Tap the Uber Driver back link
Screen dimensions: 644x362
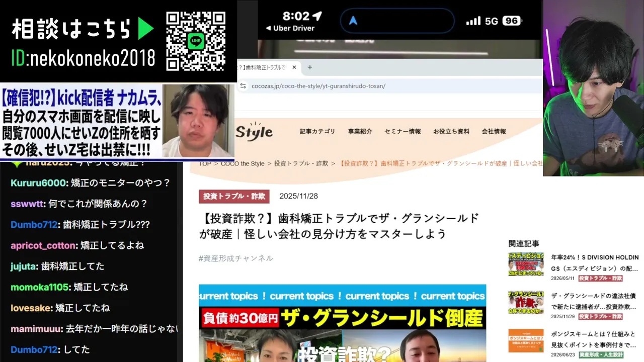pos(290,28)
